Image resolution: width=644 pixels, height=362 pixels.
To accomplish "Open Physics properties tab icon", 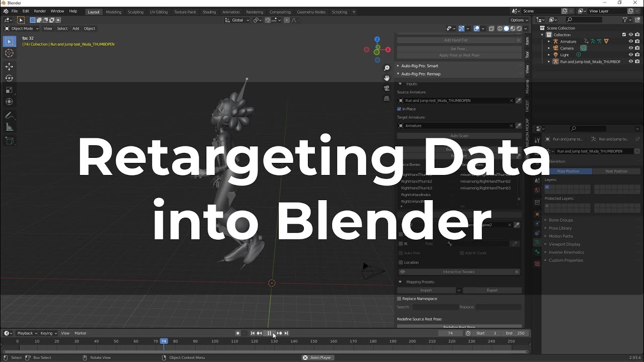I will 537,224.
